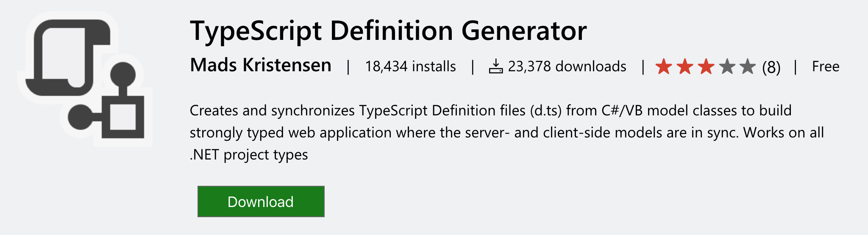
Task: Open the star rating reviews
Action: click(x=705, y=67)
